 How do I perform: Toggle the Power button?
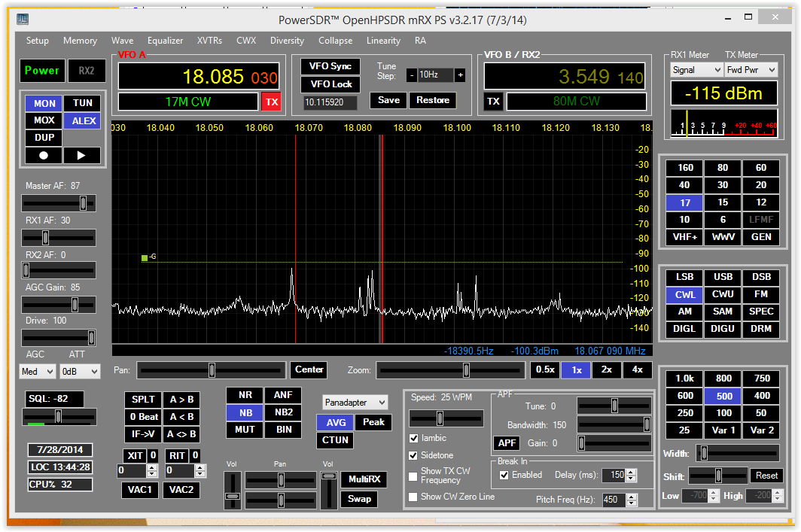[42, 71]
